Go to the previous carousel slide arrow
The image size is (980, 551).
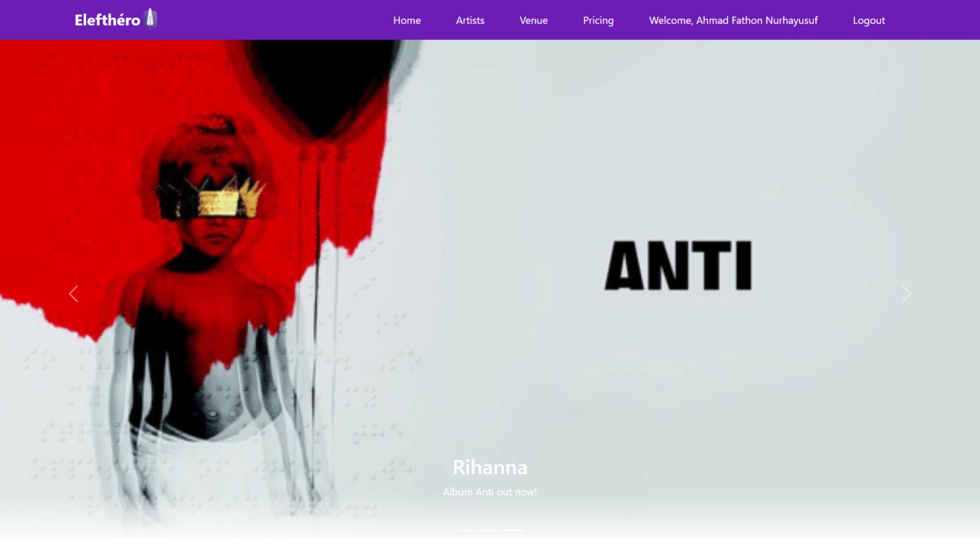(x=73, y=294)
